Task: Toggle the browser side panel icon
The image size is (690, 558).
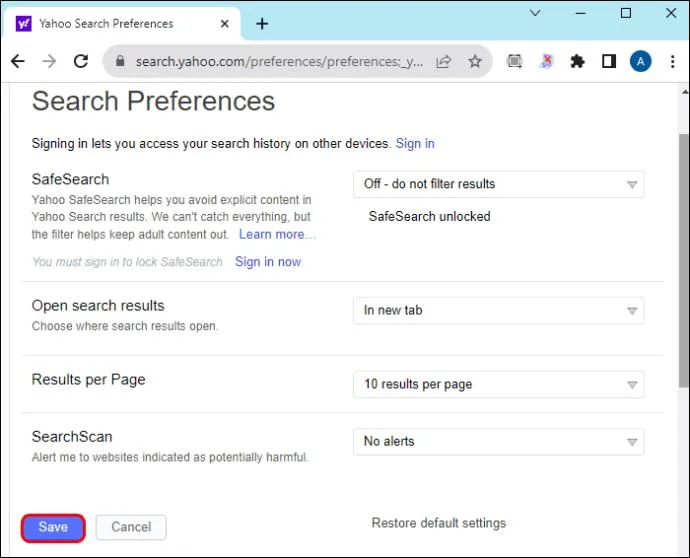Action: coord(609,61)
